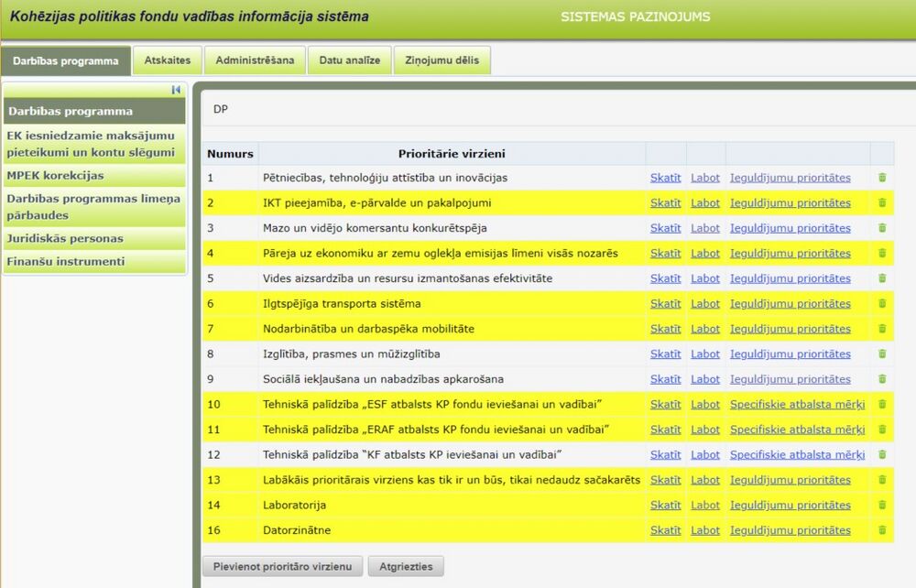Click trash icon for IKT pieejamība row
The image size is (916, 588).
pyautogui.click(x=882, y=202)
